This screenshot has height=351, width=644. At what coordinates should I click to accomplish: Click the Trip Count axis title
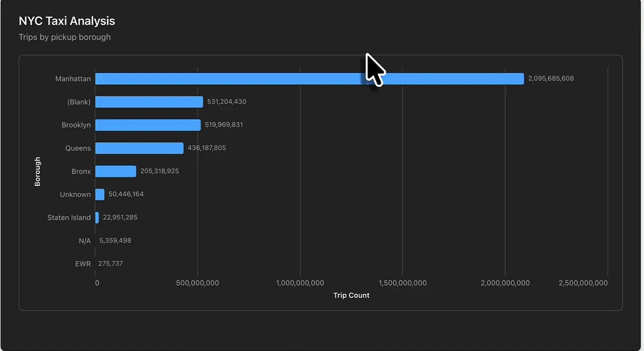tap(352, 295)
